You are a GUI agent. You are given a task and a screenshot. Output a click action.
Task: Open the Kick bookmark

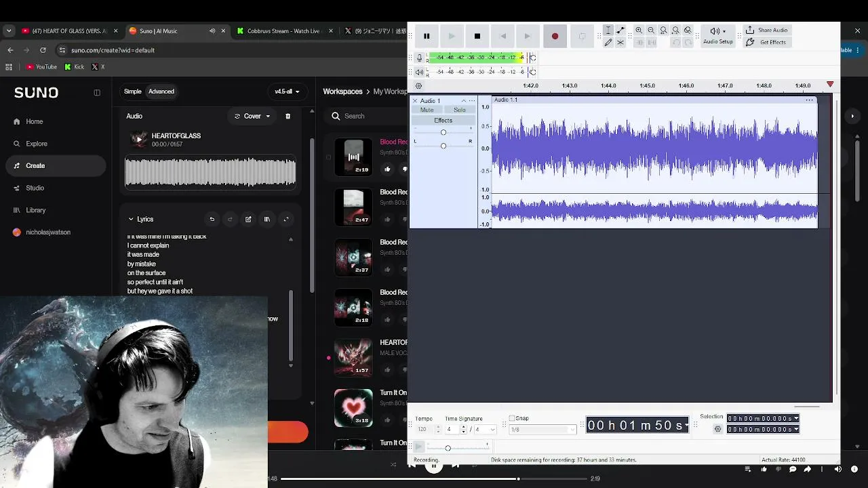click(x=75, y=66)
